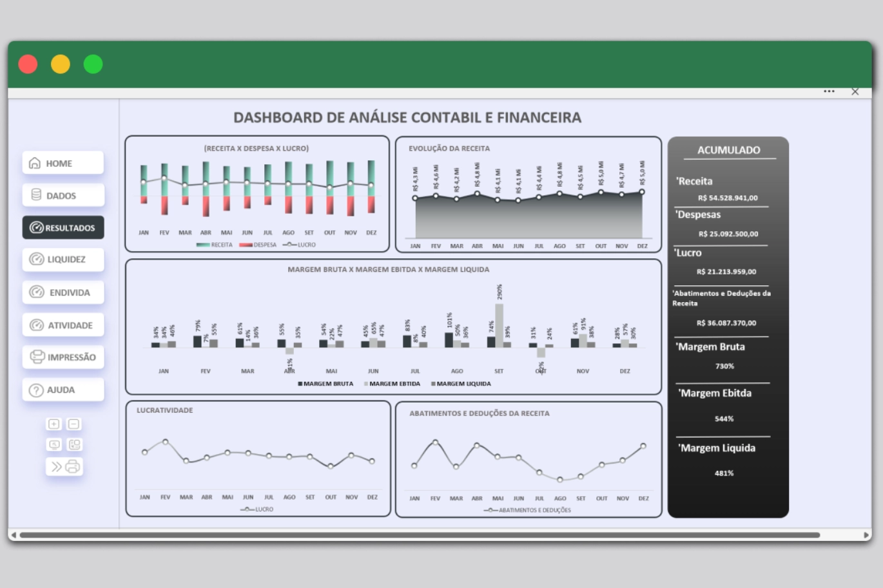
Task: Click the zoom in plus icon
Action: pyautogui.click(x=54, y=424)
